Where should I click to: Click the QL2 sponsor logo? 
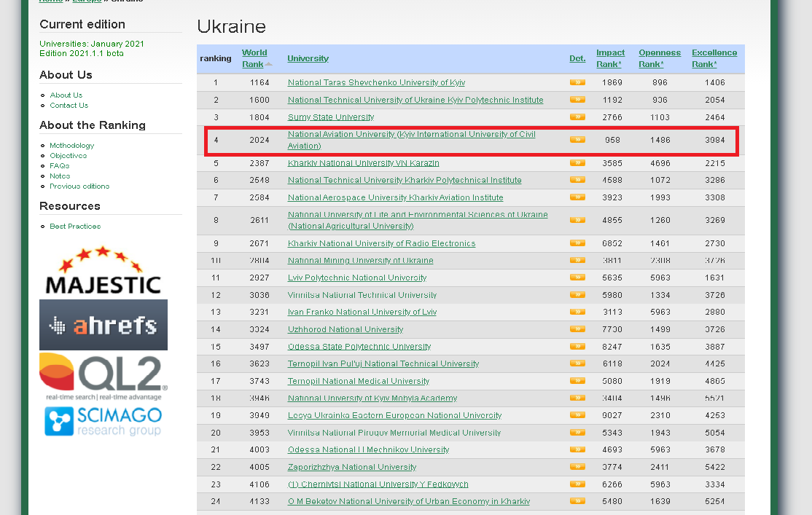pos(104,377)
